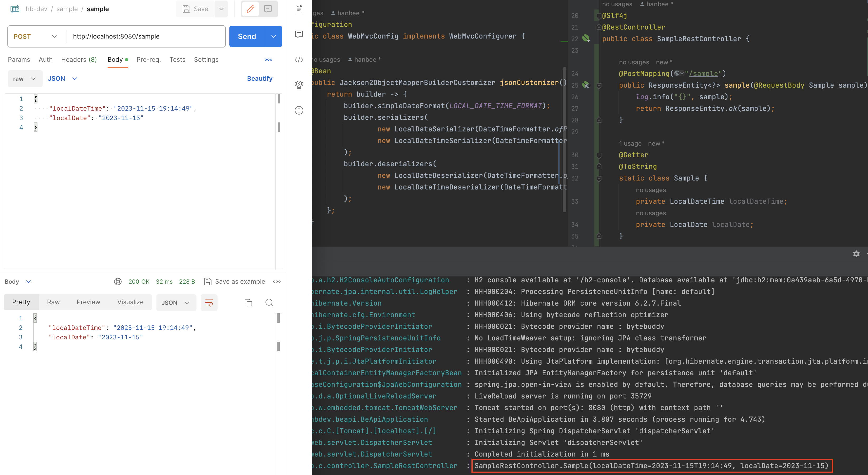The image size is (868, 475).
Task: Click the IDE console settings gear
Action: tap(856, 254)
